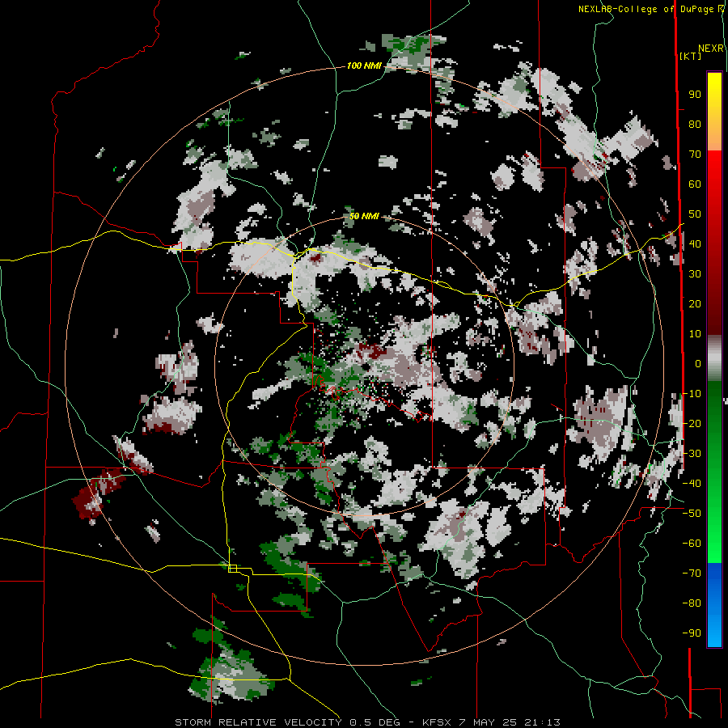Click the 20 value on velocity scale
Image resolution: width=728 pixels, height=728 pixels.
(695, 304)
